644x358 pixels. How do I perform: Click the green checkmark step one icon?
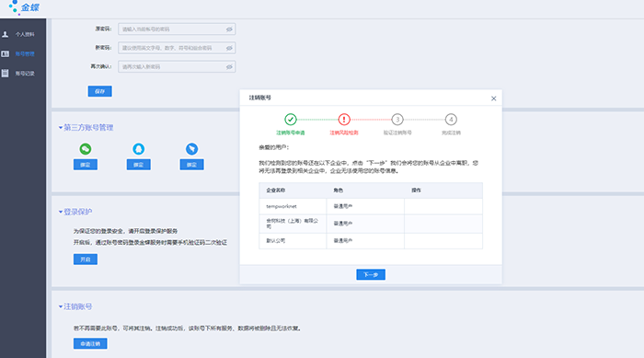click(x=291, y=120)
